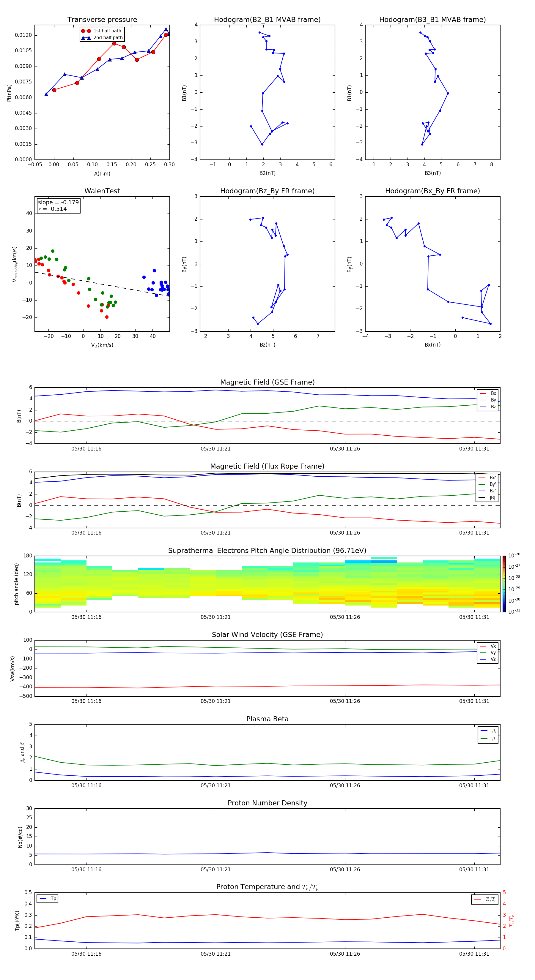Click the red Te/Tp right-axis label
The image size is (535, 980).
tap(512, 921)
